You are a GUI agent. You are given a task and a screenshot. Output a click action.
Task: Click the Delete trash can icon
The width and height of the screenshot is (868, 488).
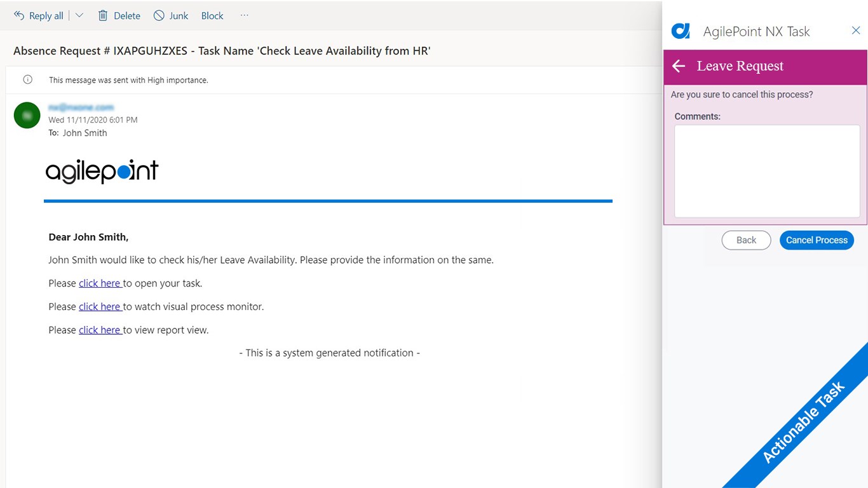103,15
